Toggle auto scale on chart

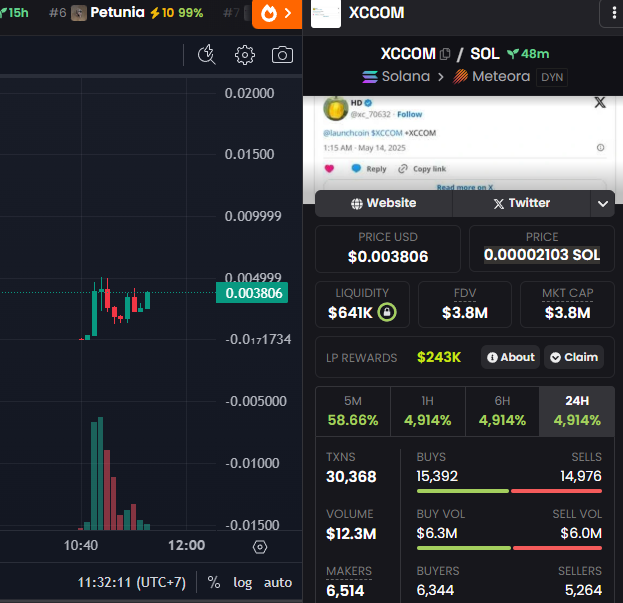(278, 582)
